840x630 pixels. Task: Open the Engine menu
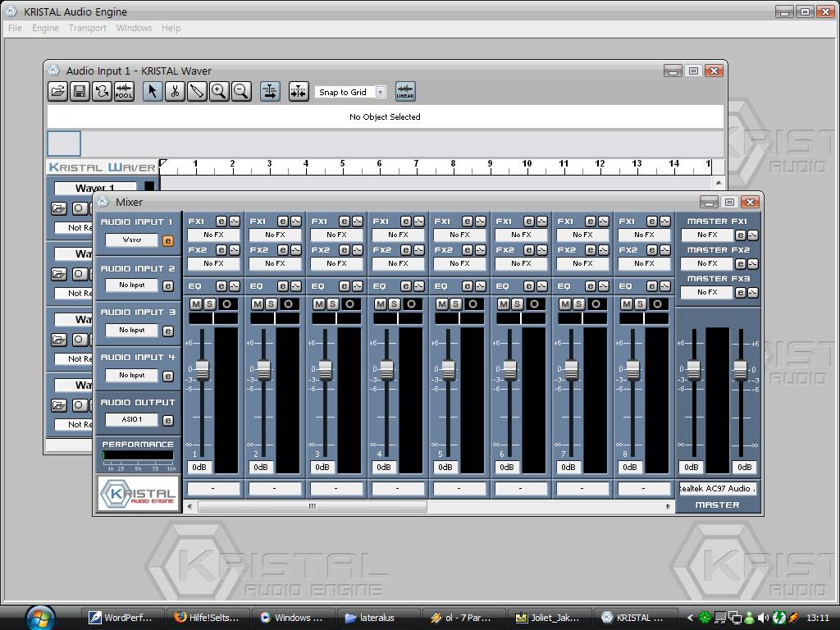pyautogui.click(x=46, y=28)
